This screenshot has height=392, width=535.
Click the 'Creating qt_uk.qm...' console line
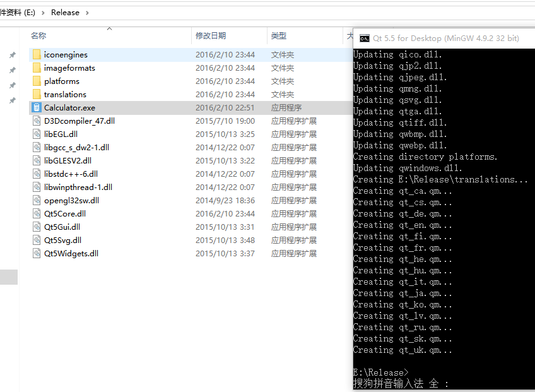(403, 350)
